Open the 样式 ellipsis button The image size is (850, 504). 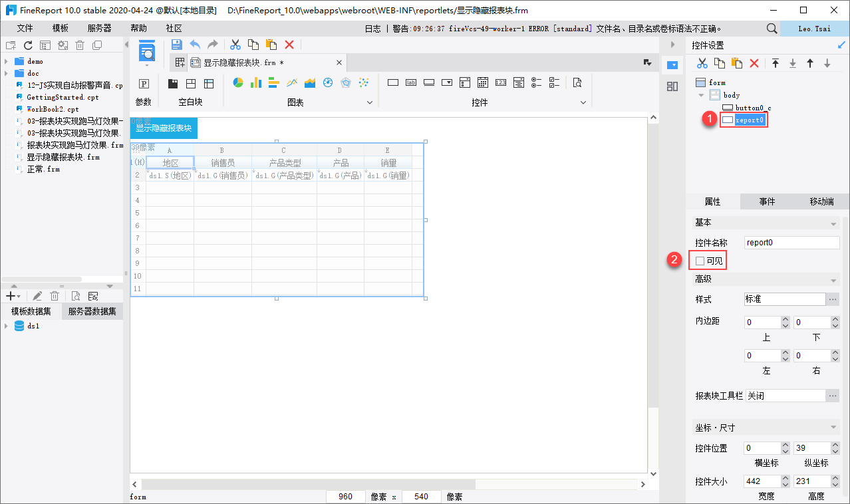(833, 299)
